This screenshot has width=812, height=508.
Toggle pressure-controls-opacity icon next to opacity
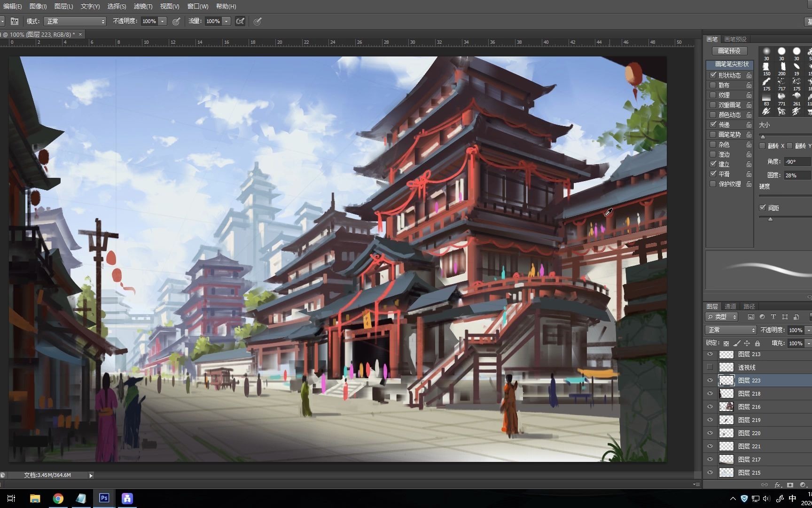(176, 21)
